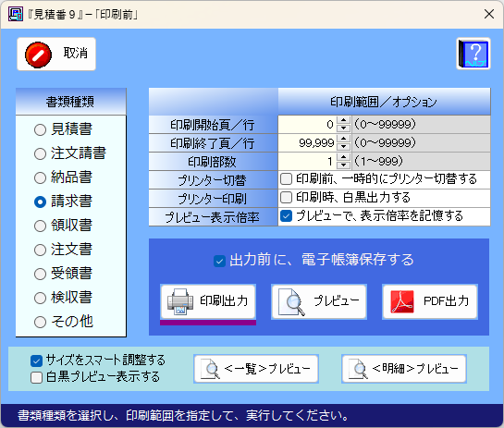The image size is (504, 428).
Task: Choose the 納品書 radio option
Action: pyautogui.click(x=40, y=177)
